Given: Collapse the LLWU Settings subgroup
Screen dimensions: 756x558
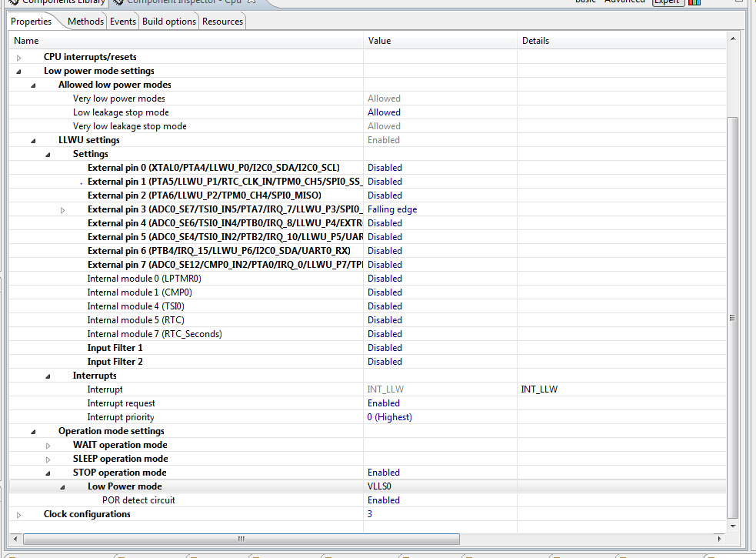Looking at the screenshot, I should (48, 155).
